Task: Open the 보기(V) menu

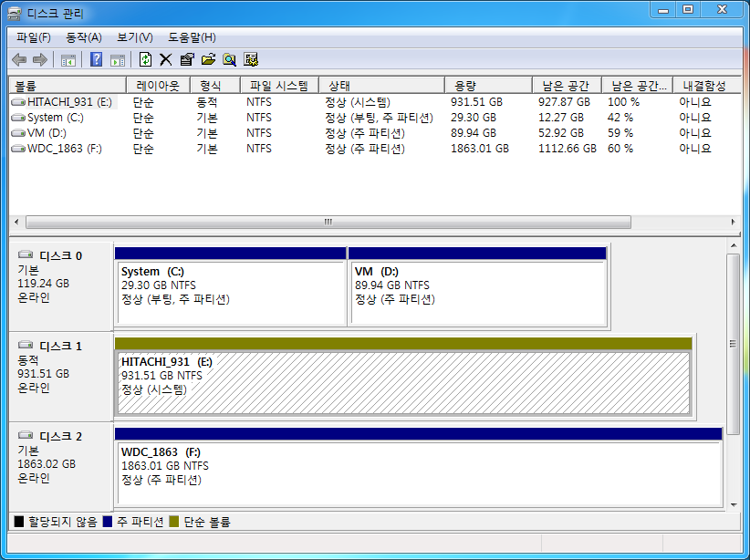Action: (x=135, y=37)
